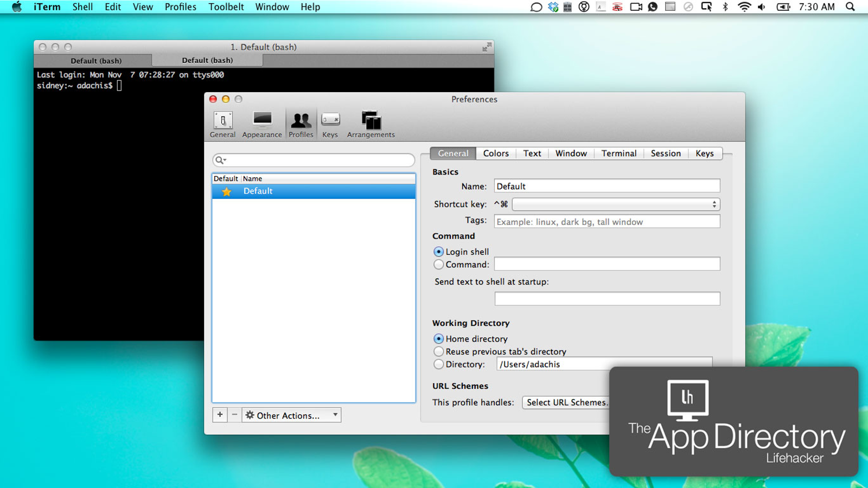Select second Default (bash) terminal tab

207,60
